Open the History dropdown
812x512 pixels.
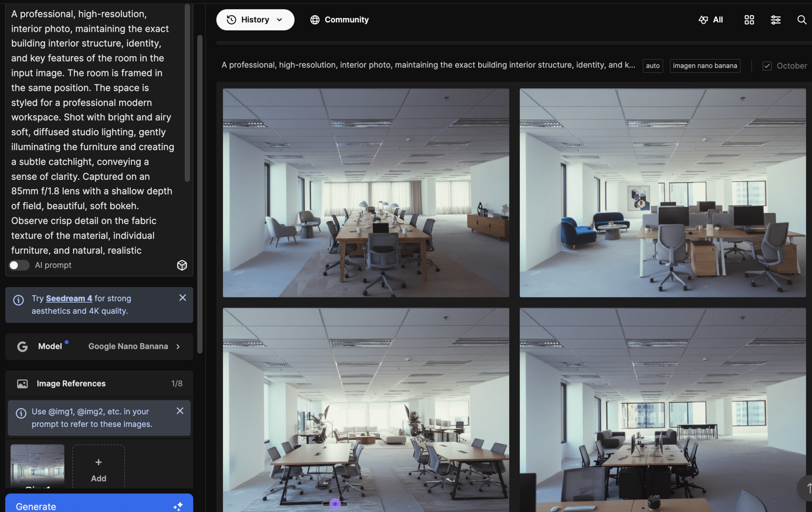pos(255,20)
